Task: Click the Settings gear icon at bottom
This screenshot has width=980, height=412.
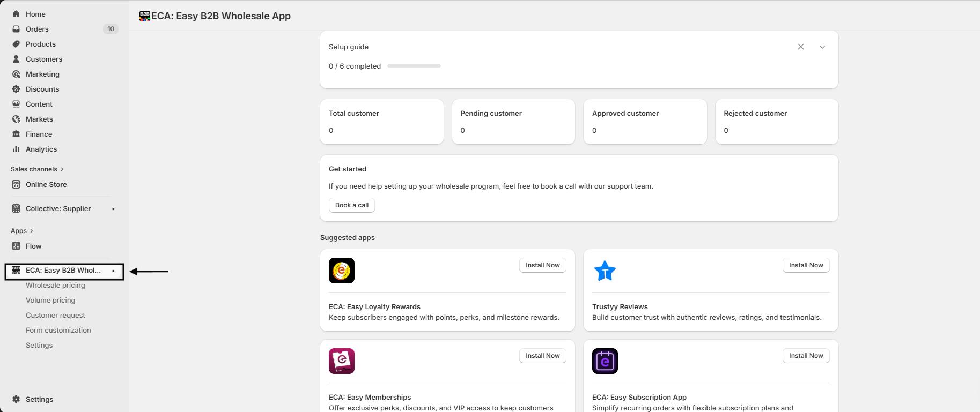Action: tap(16, 399)
